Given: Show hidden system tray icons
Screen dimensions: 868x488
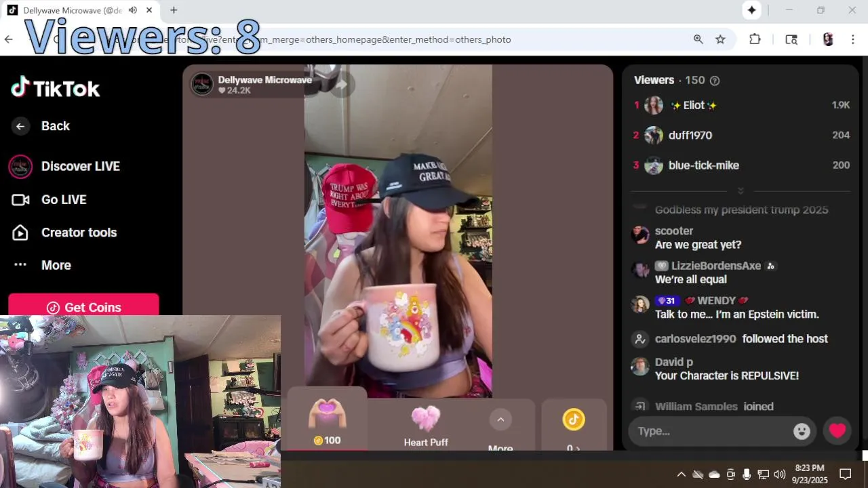Looking at the screenshot, I should [681, 474].
